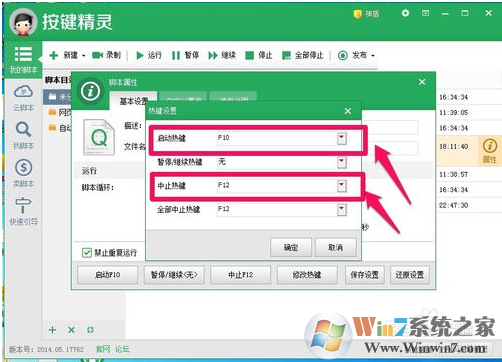Click the feedback icon in title bar

425,13
